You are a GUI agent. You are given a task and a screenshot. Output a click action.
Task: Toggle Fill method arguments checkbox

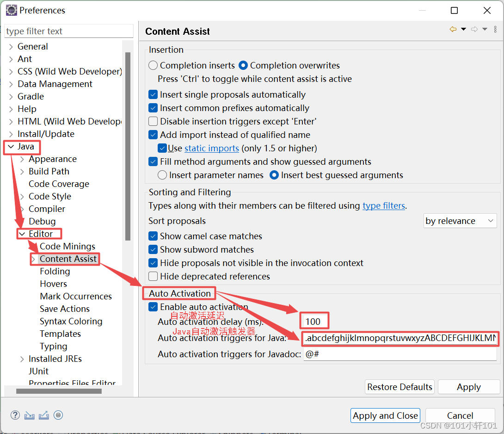click(x=153, y=161)
